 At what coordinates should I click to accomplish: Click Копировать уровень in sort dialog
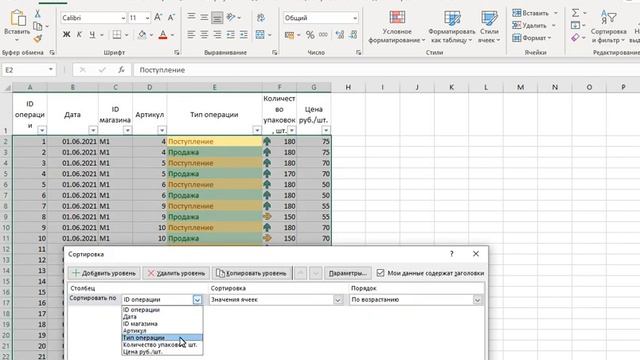point(252,273)
